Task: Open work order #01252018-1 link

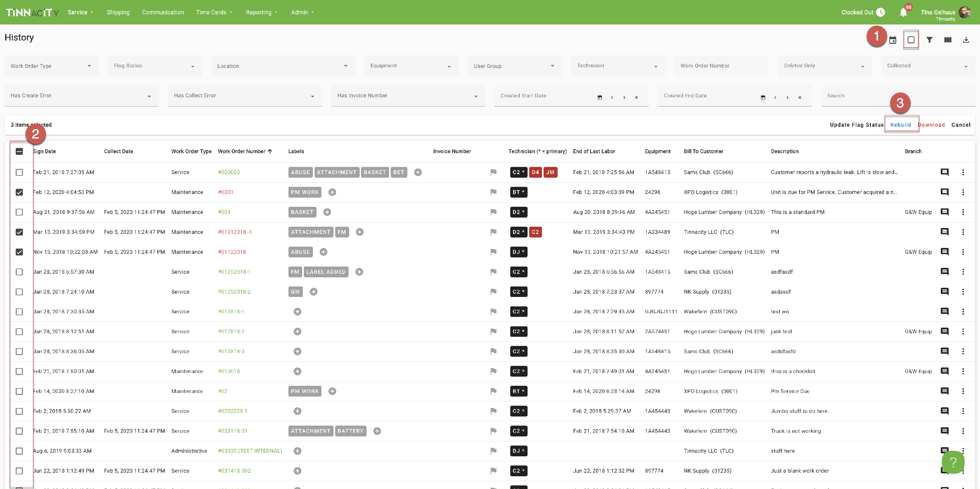Action: pos(234,272)
